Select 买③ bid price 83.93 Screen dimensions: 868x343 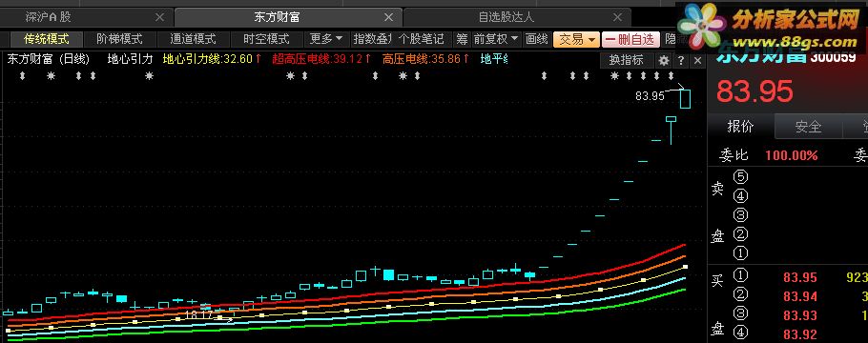click(x=800, y=315)
